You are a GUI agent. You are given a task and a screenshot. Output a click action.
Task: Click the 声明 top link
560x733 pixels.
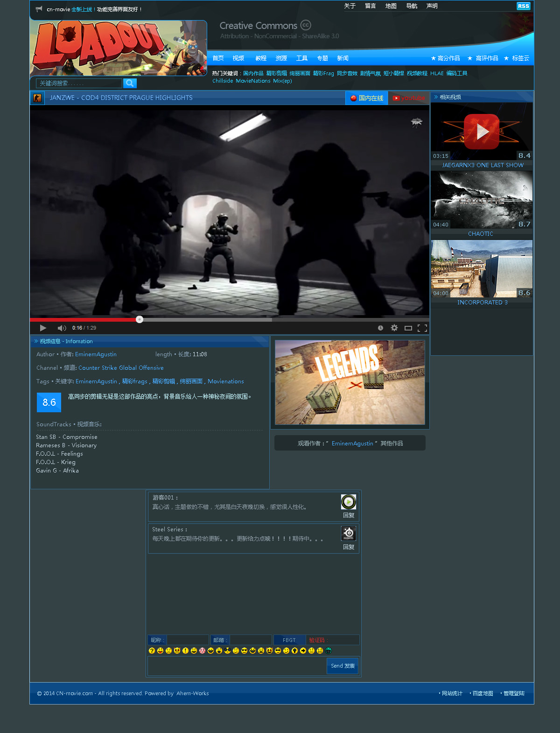(432, 6)
